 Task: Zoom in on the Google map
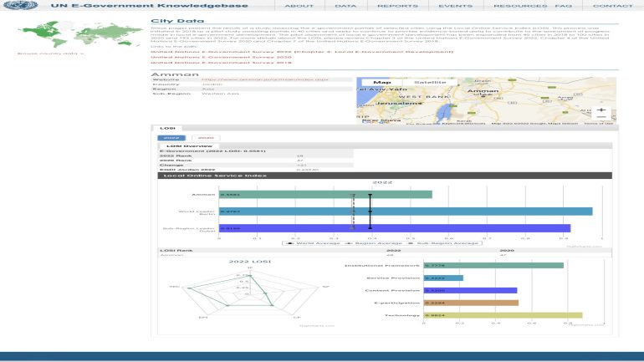pyautogui.click(x=601, y=110)
